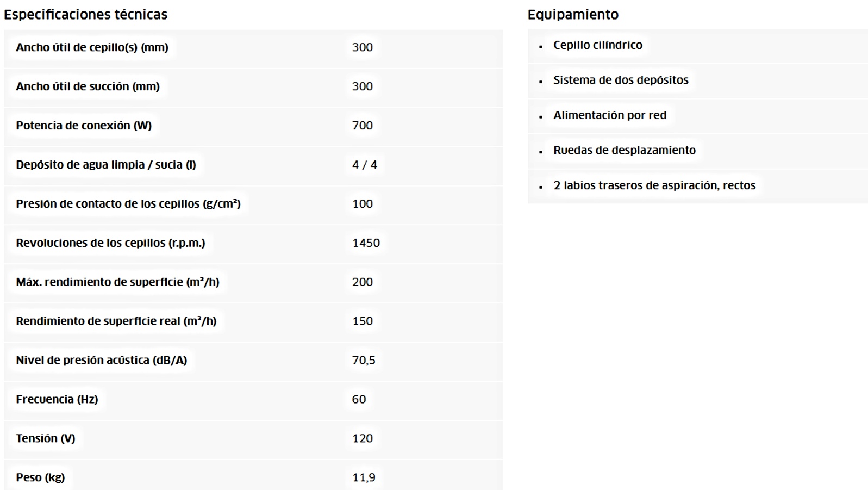This screenshot has height=490, width=868.
Task: Select the Ancho útil de succión label
Action: 88,86
